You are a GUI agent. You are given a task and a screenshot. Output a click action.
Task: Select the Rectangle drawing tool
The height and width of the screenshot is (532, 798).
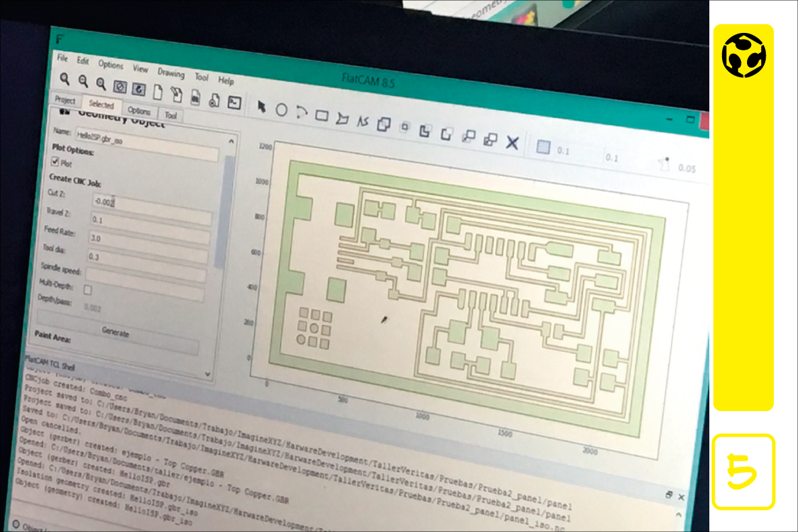pos(322,116)
